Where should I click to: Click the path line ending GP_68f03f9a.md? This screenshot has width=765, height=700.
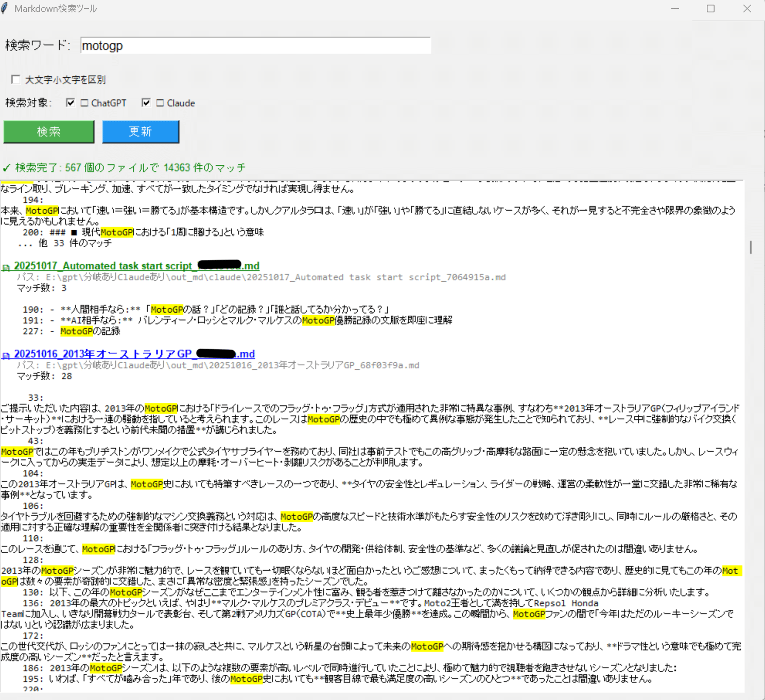[x=218, y=365]
